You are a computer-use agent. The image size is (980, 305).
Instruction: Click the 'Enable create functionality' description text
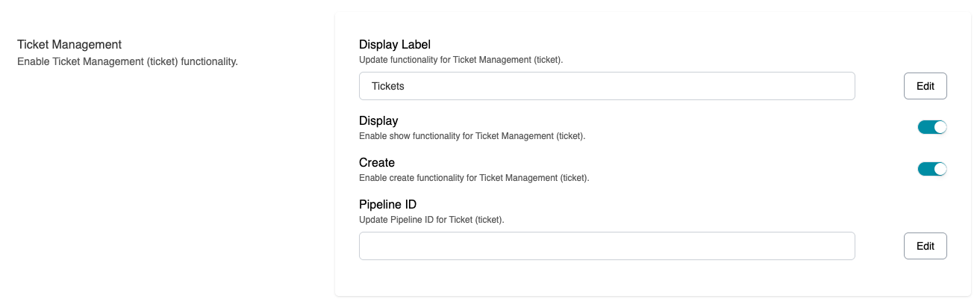(474, 178)
